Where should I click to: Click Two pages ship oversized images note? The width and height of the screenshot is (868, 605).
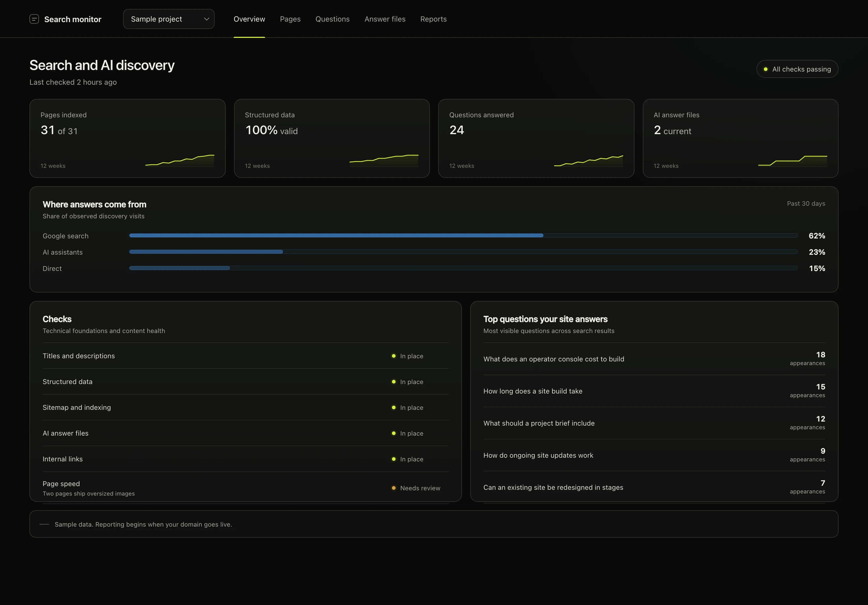tap(88, 493)
